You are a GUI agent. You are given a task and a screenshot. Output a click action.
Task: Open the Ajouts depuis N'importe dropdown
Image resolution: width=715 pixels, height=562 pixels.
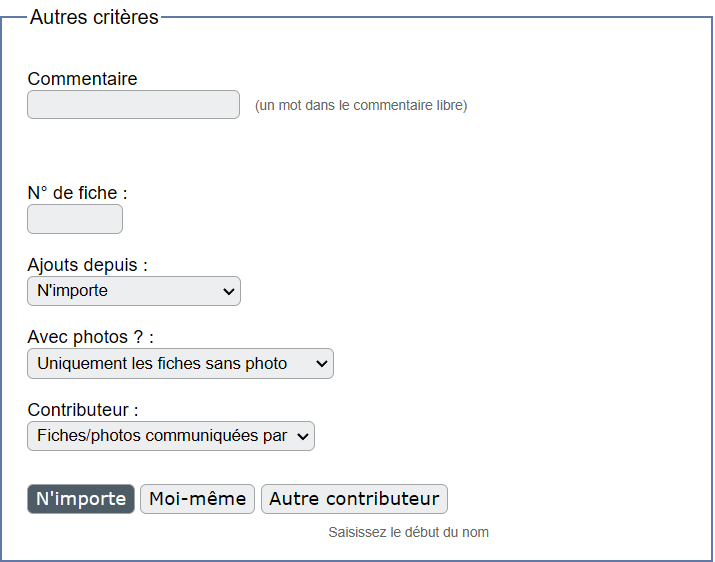point(134,291)
